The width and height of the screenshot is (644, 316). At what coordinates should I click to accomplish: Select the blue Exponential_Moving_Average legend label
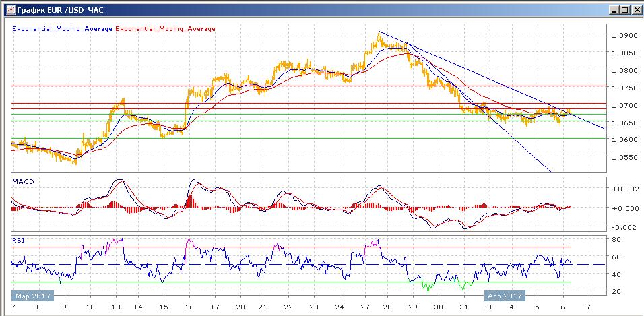(x=63, y=29)
